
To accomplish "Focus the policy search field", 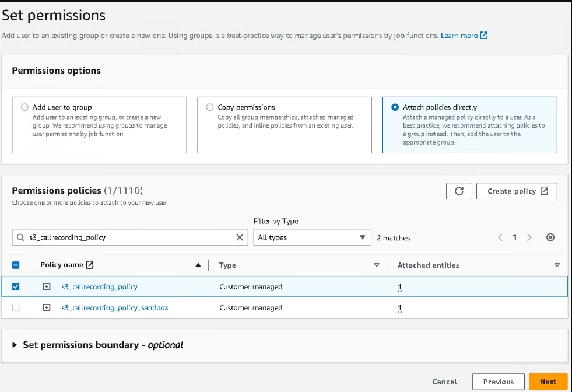I will pos(130,237).
